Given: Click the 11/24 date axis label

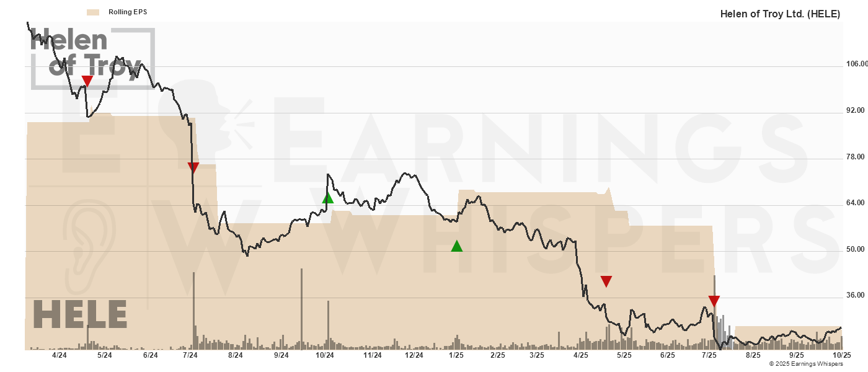Looking at the screenshot, I should click(372, 355).
